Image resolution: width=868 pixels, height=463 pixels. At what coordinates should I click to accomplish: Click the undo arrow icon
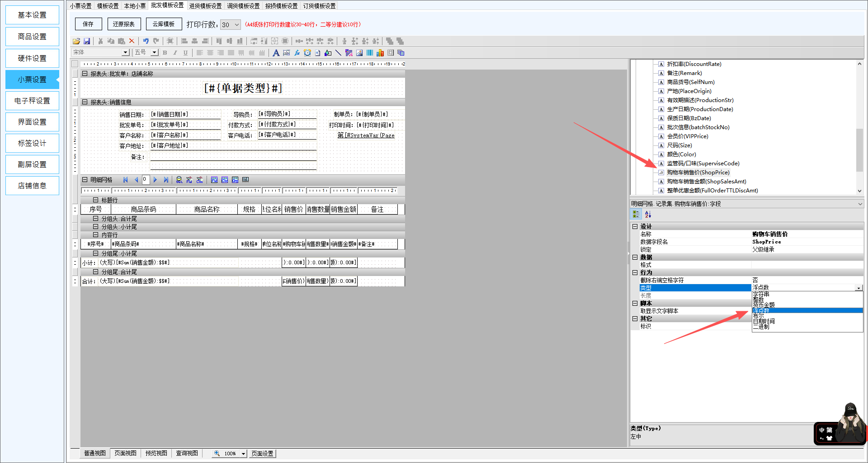(146, 41)
